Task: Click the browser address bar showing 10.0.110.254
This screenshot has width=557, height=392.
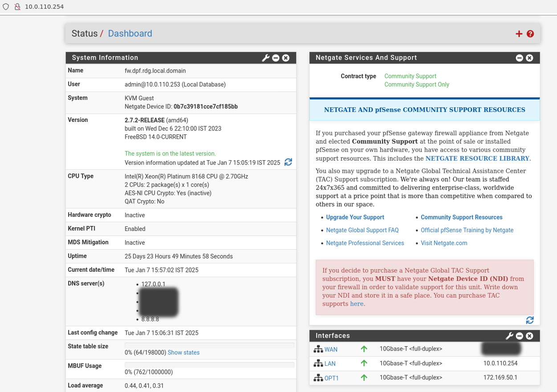Action: coord(43,7)
